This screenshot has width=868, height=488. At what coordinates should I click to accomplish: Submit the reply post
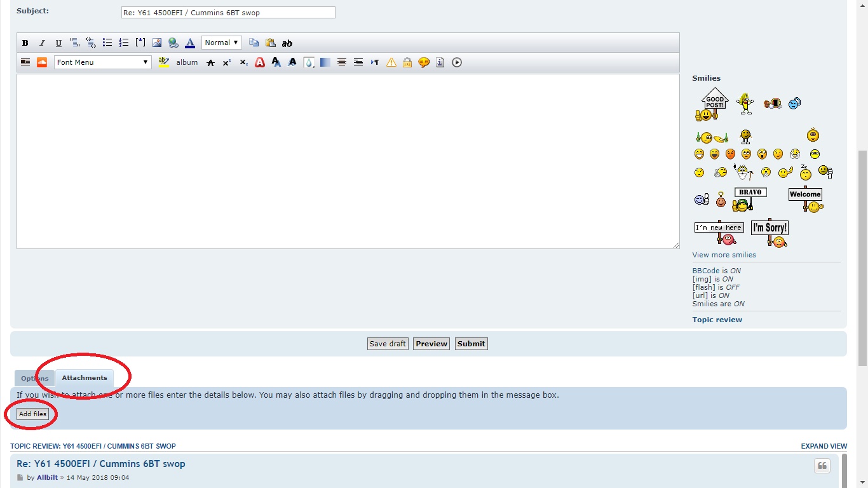[x=471, y=344]
